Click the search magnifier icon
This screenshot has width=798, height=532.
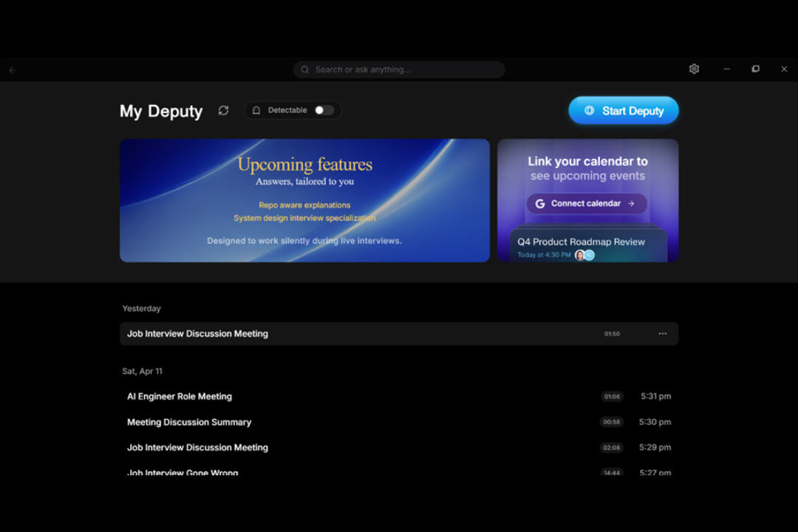[305, 69]
